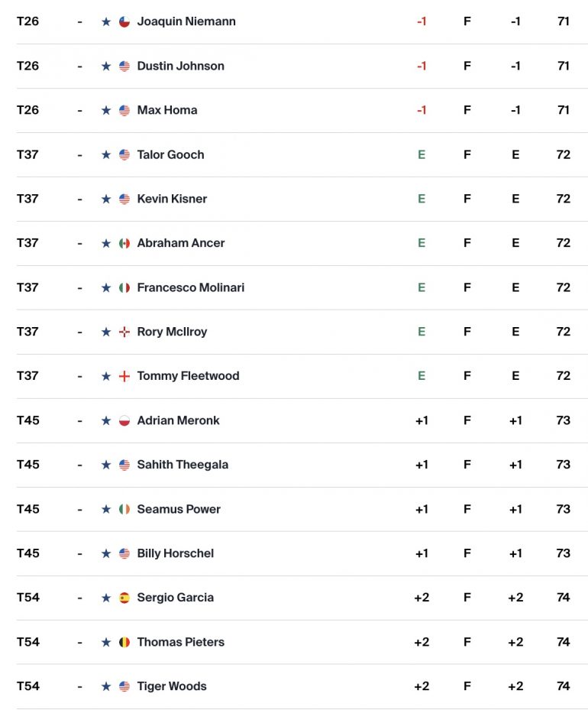Image resolution: width=588 pixels, height=710 pixels.
Task: Toggle favorite star for Rory McIlroy
Action: coord(106,332)
